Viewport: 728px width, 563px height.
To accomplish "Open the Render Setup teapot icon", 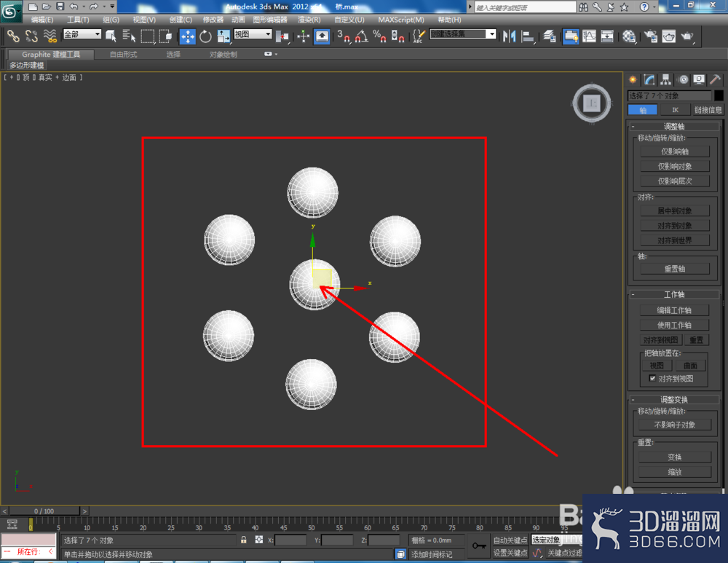I will pos(651,36).
